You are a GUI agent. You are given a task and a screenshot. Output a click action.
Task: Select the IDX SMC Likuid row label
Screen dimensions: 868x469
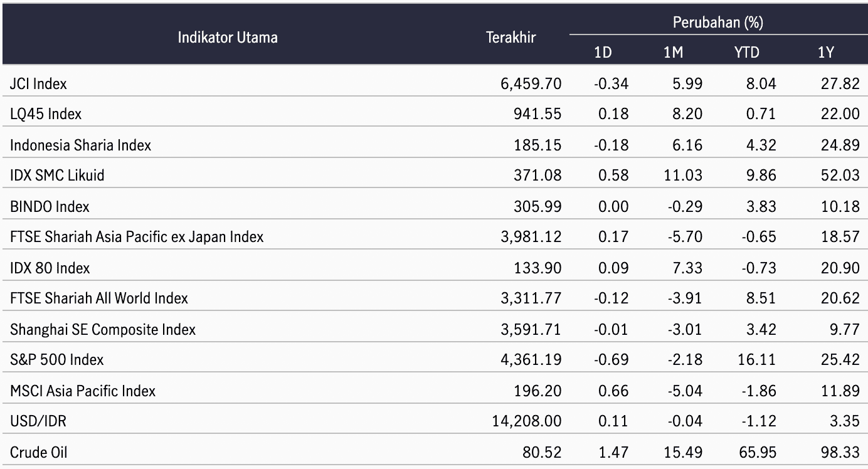tap(57, 176)
